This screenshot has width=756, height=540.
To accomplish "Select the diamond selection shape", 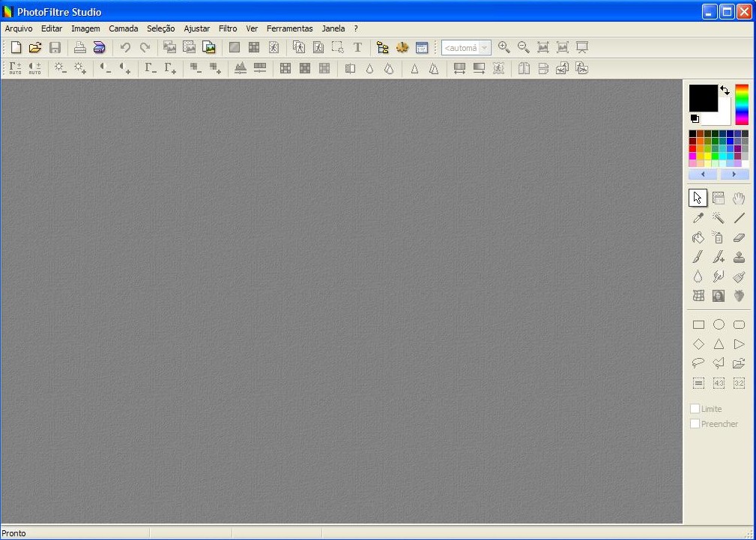I will coord(698,345).
